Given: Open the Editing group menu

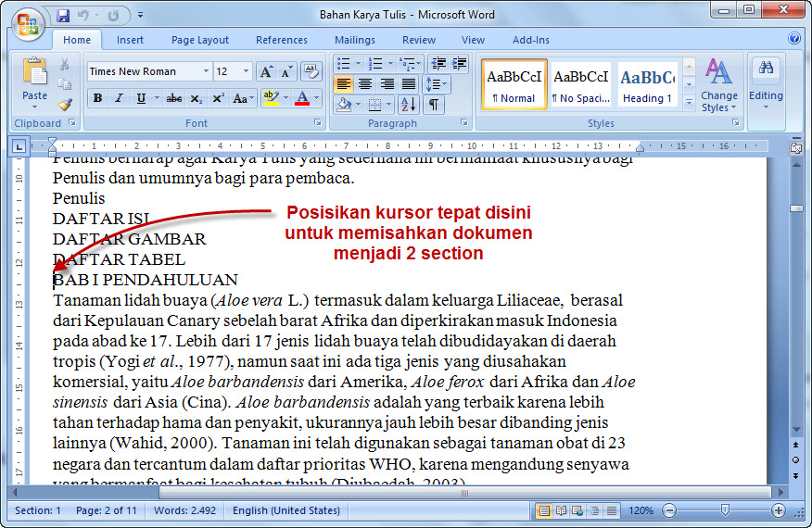Looking at the screenshot, I should 766,86.
